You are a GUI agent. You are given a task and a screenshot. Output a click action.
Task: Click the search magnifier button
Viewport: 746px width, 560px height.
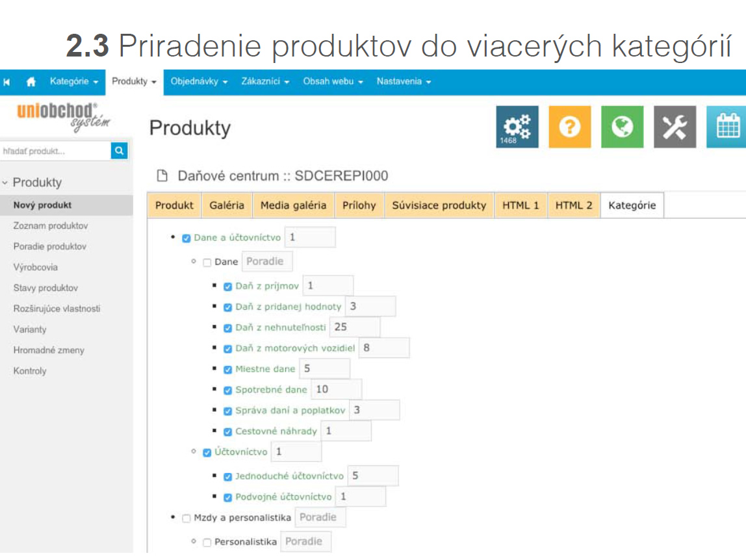point(119,151)
